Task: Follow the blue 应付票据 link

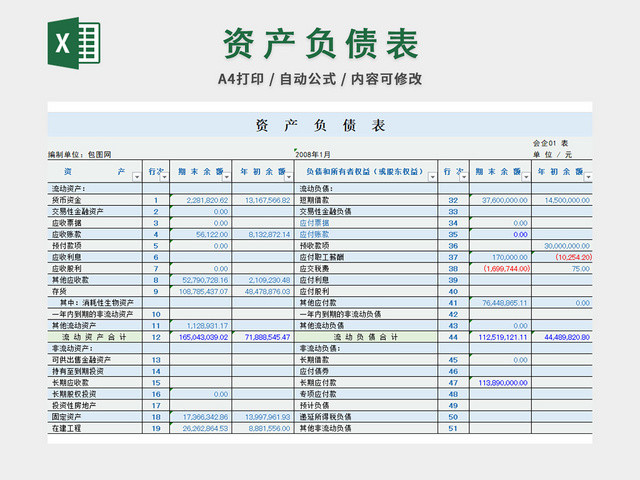Action: [314, 223]
